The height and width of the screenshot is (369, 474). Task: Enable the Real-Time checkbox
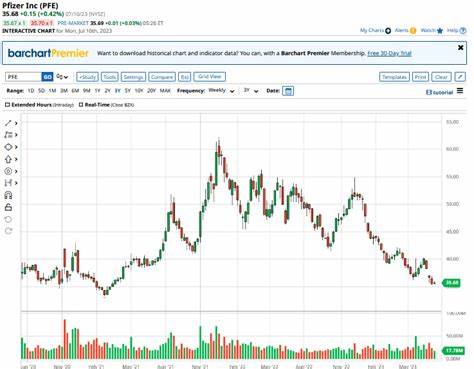pos(81,105)
